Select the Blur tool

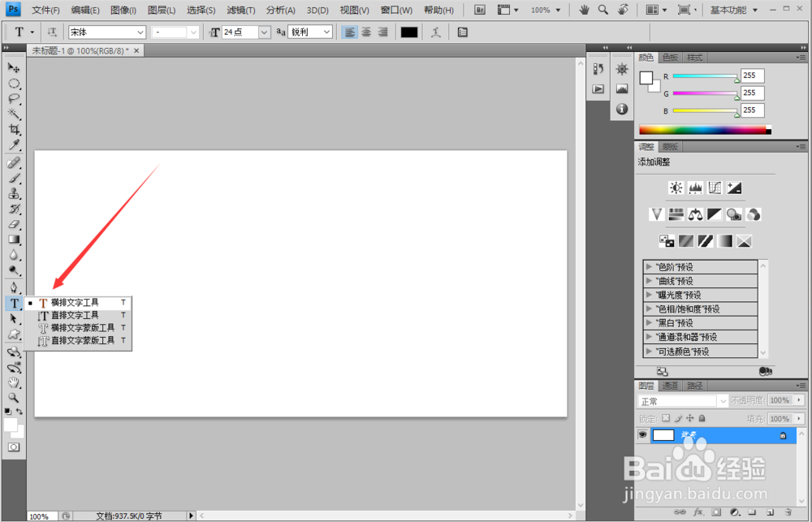pos(14,255)
